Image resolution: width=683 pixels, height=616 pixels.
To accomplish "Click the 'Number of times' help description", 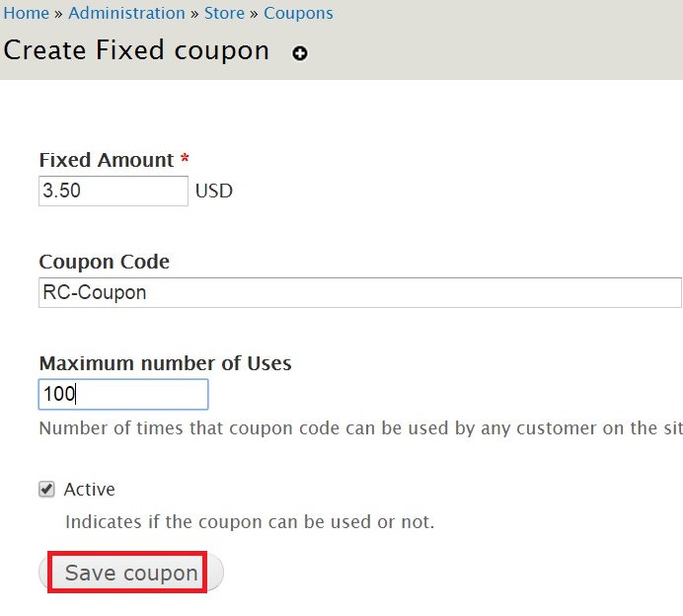I will tap(360, 428).
